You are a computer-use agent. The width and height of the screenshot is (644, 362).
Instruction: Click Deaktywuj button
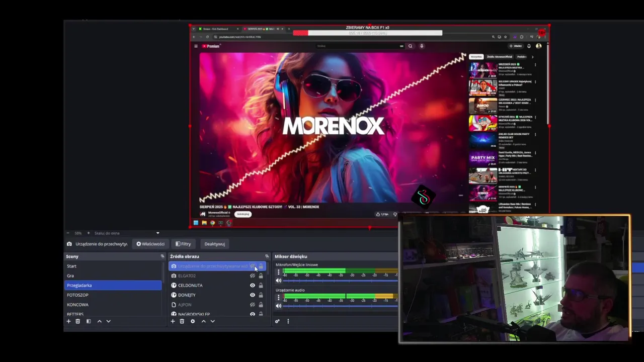214,244
